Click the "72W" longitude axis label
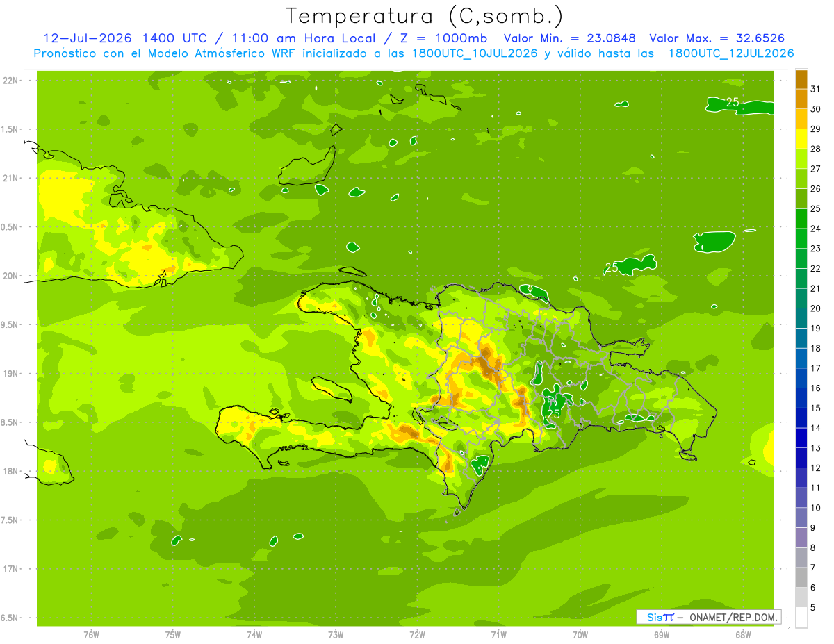Screen dimensions: 834x644 [x=417, y=635]
